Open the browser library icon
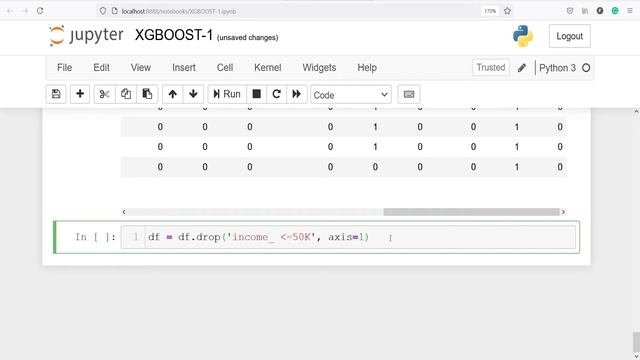This screenshot has width=640, height=360. [585, 11]
